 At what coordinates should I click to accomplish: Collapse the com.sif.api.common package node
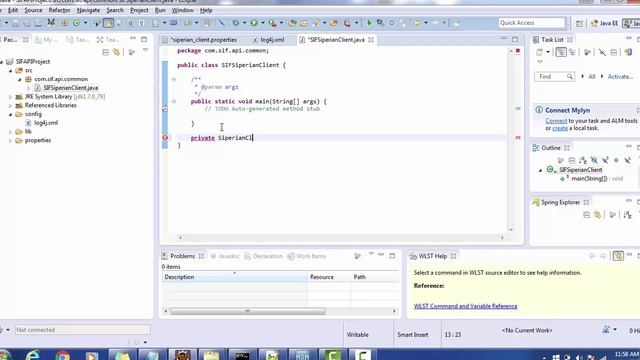[x=20, y=79]
